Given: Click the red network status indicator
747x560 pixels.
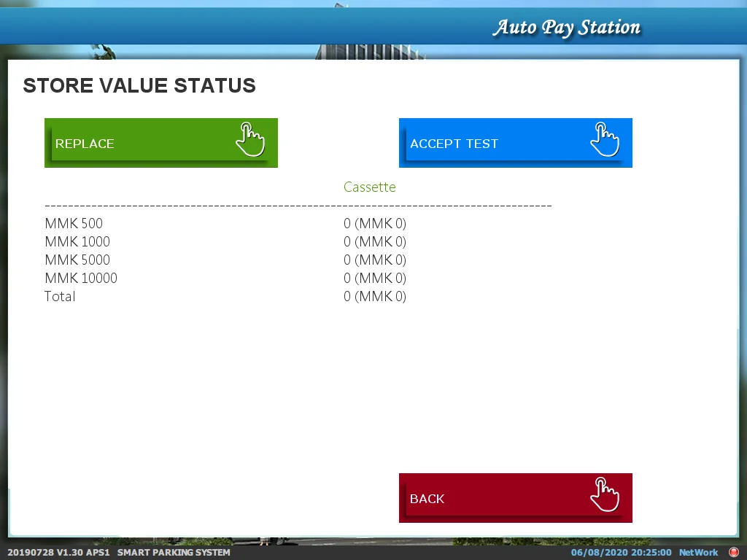Looking at the screenshot, I should coord(734,553).
